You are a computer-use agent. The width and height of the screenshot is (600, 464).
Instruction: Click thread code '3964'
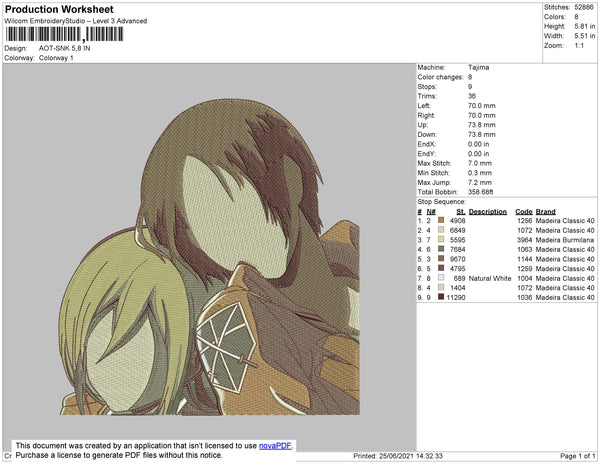pyautogui.click(x=525, y=240)
